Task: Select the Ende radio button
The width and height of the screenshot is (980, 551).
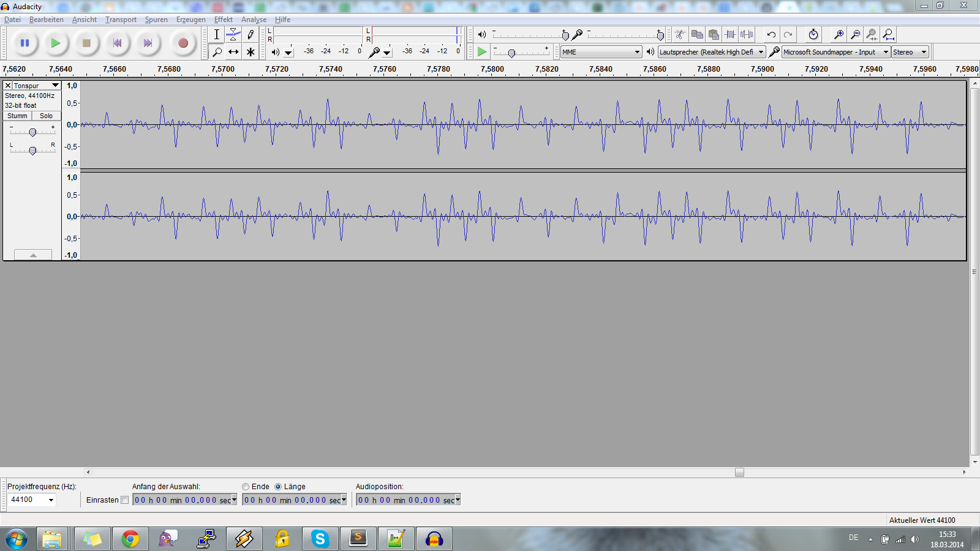Action: 246,487
